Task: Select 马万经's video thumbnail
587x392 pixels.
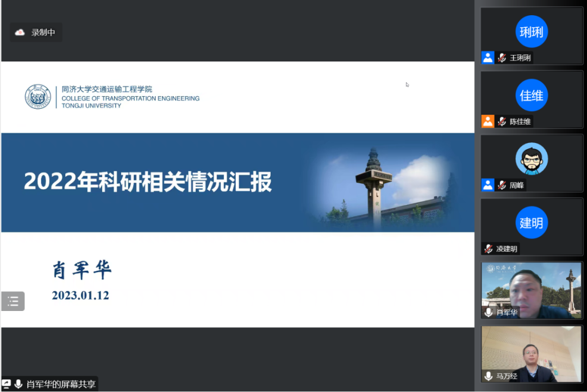Action: click(533, 353)
